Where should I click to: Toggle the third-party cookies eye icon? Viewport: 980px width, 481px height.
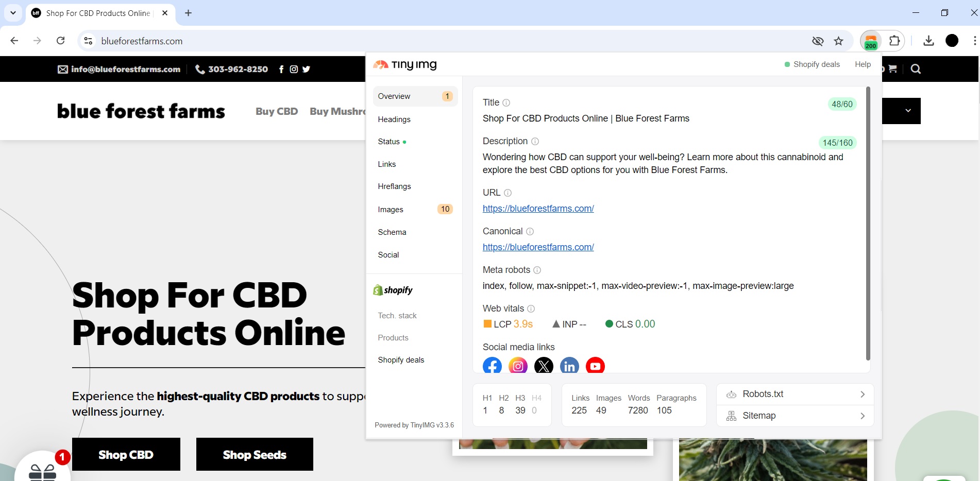[818, 41]
